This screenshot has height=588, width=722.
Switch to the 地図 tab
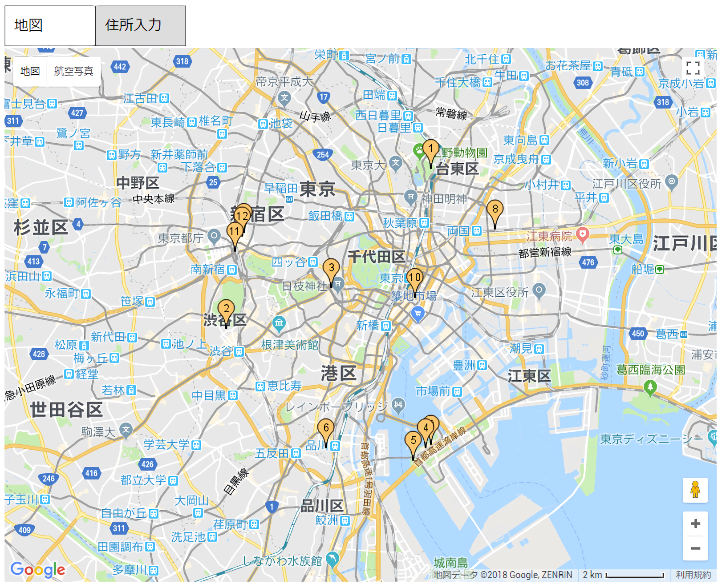pyautogui.click(x=50, y=26)
